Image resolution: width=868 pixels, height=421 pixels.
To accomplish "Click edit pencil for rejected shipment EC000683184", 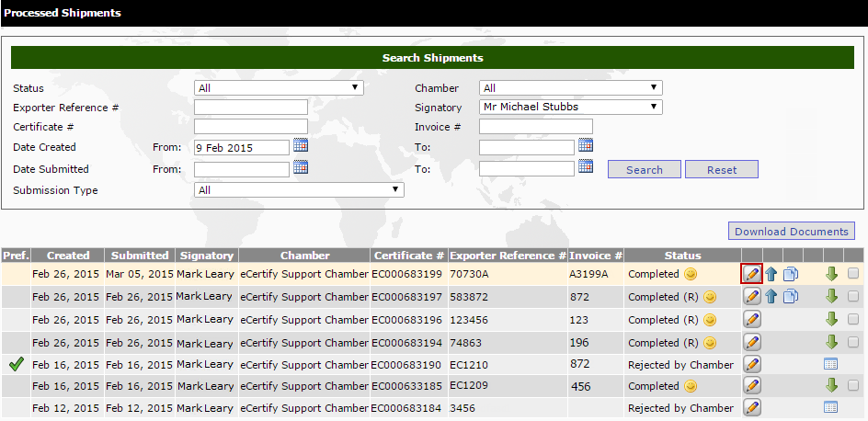I will pyautogui.click(x=751, y=407).
